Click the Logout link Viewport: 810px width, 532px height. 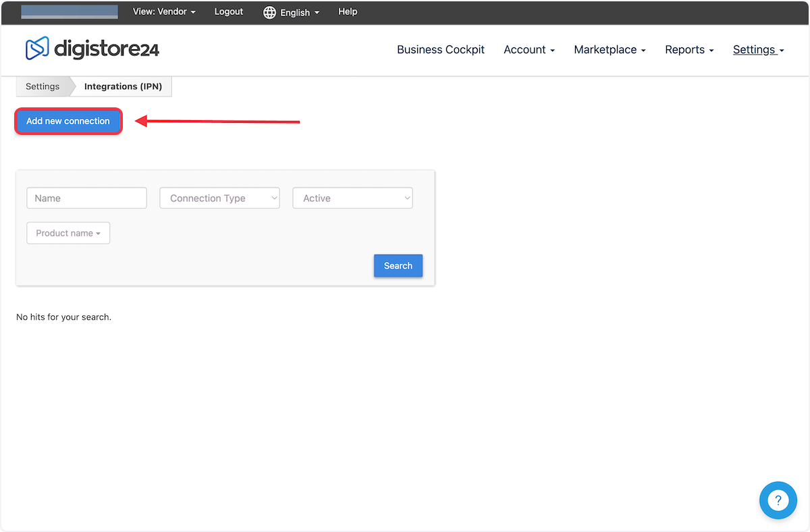pyautogui.click(x=229, y=11)
